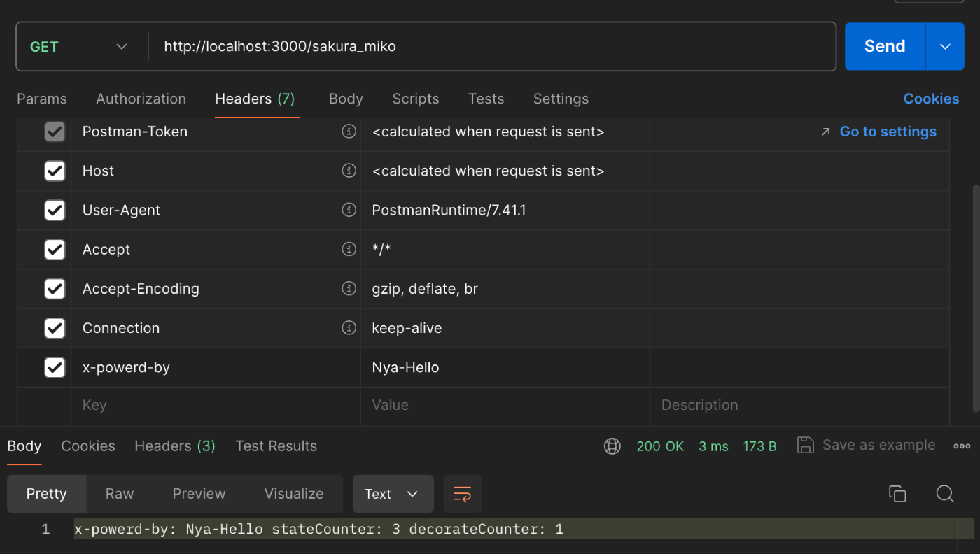
Task: Copy the response body with copy icon
Action: (897, 494)
